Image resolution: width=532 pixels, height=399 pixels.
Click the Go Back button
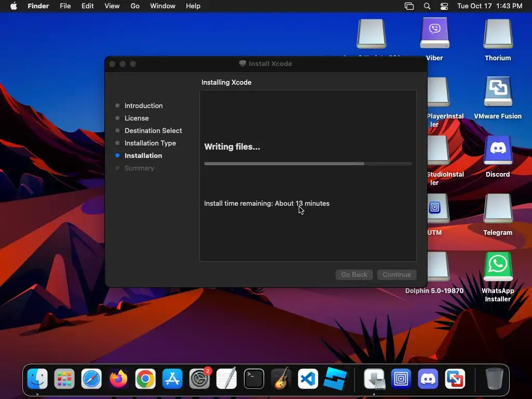point(354,274)
